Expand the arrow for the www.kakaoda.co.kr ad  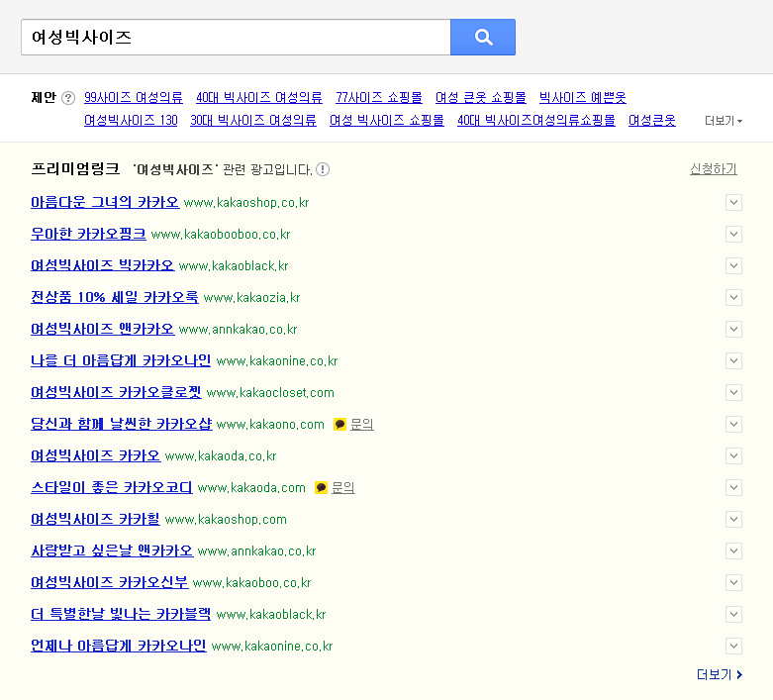pyautogui.click(x=733, y=456)
